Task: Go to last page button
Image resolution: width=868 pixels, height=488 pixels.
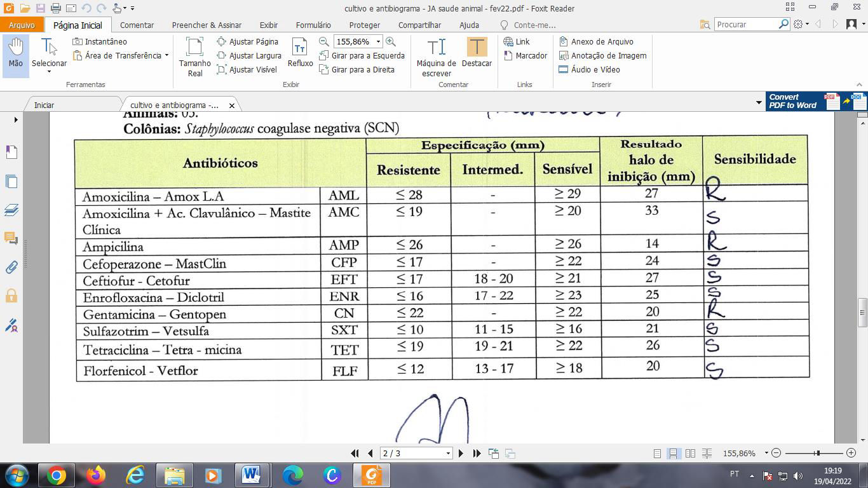Action: click(x=477, y=453)
